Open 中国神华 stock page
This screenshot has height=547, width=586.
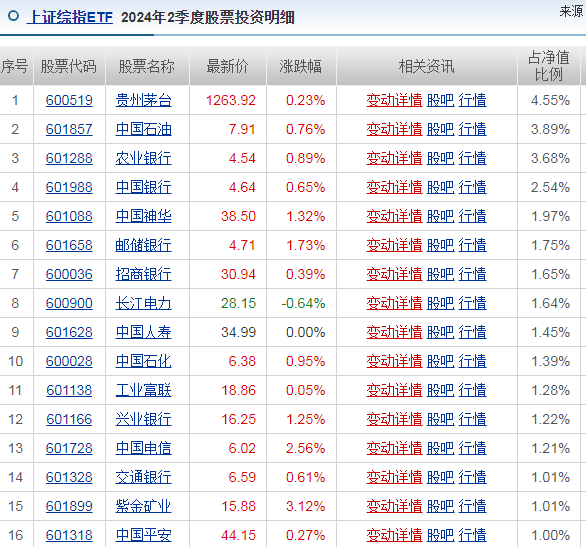click(144, 216)
